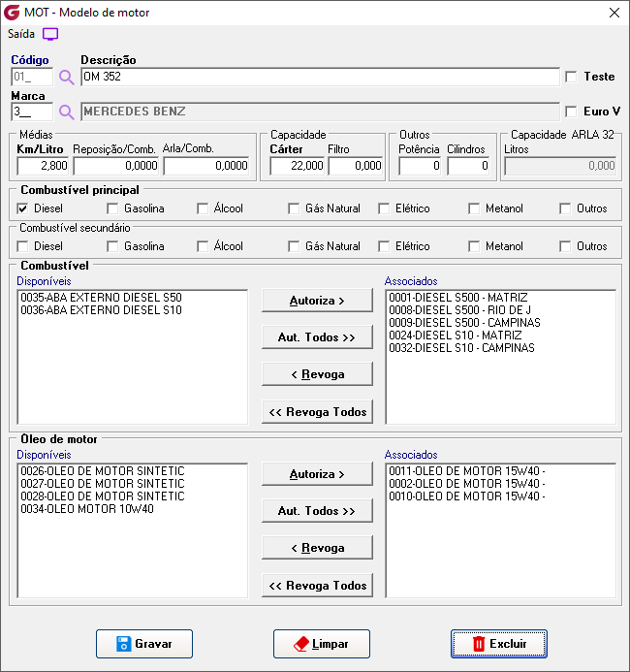
Task: Click the Reposição/Comb. value field
Action: pos(115,166)
